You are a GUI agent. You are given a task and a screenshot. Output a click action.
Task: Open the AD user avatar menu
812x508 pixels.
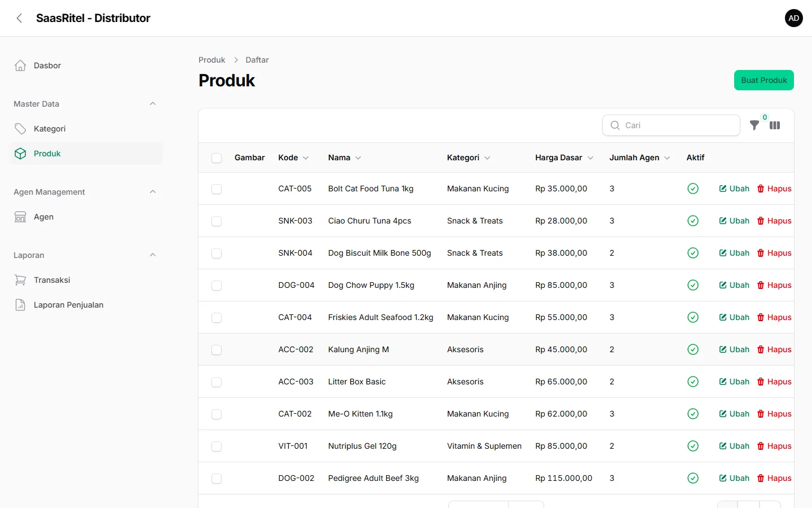point(794,18)
